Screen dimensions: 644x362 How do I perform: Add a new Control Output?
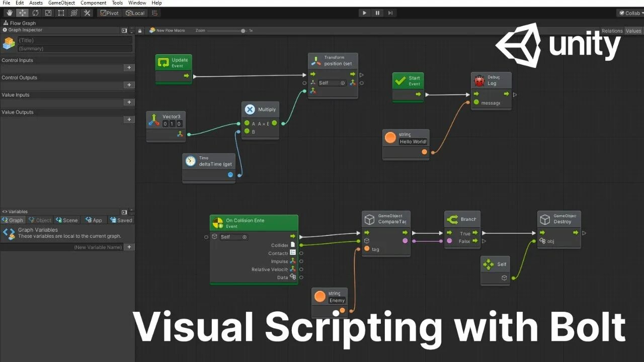click(x=129, y=85)
